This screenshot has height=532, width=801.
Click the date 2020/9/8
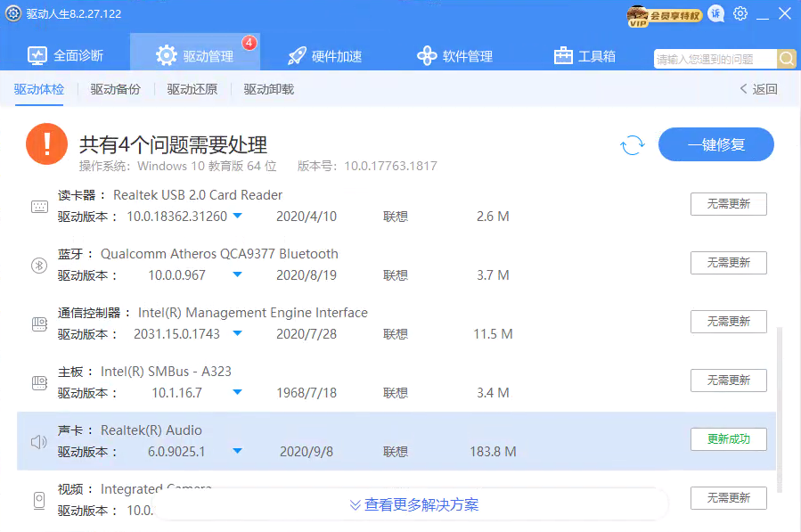click(x=307, y=452)
